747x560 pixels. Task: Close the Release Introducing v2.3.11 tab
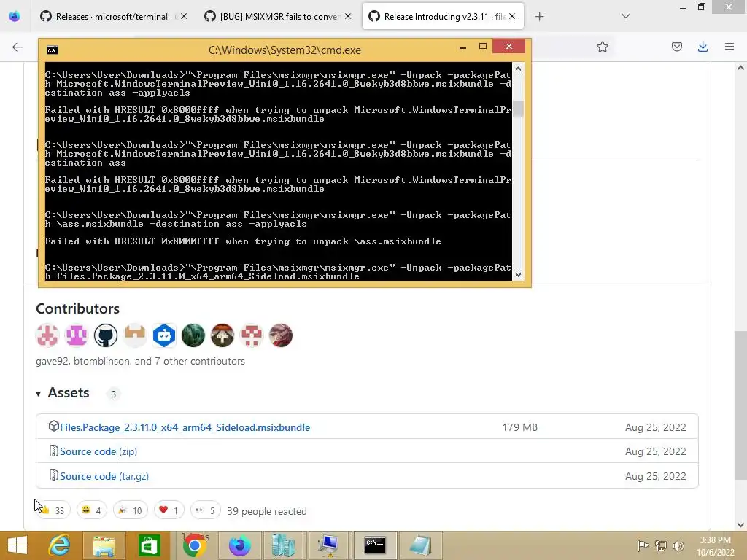click(x=512, y=16)
